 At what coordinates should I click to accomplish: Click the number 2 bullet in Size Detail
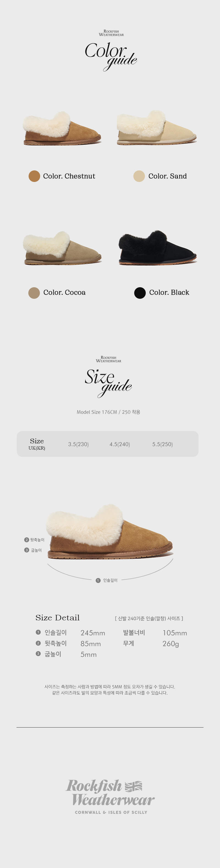(38, 643)
